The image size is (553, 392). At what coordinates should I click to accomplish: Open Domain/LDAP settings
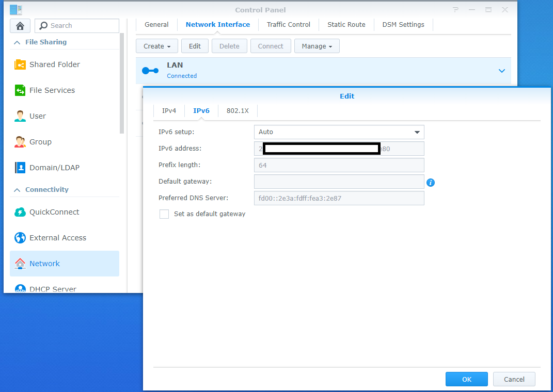(x=53, y=168)
